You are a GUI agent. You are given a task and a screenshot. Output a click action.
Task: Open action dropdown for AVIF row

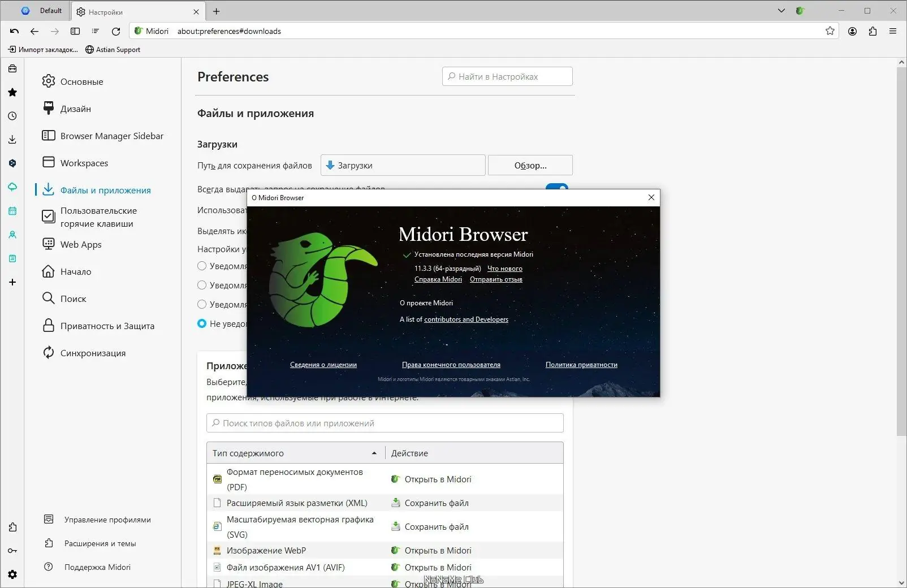click(474, 567)
